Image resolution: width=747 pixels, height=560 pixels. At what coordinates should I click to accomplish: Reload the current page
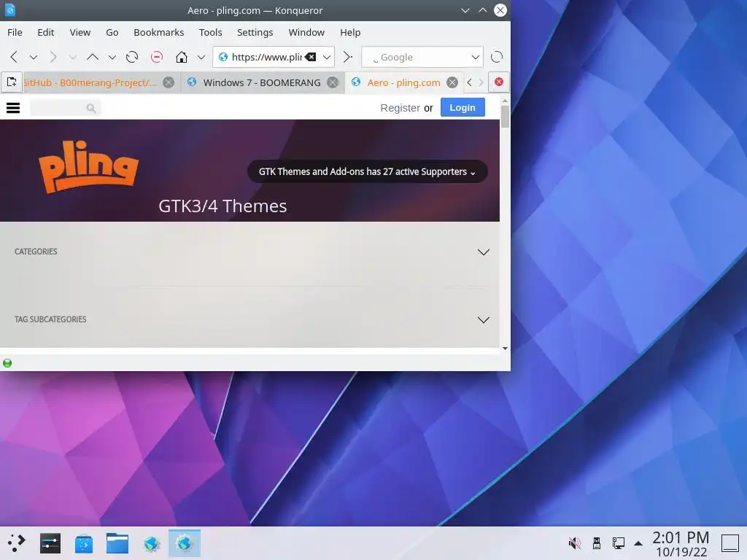click(x=132, y=57)
